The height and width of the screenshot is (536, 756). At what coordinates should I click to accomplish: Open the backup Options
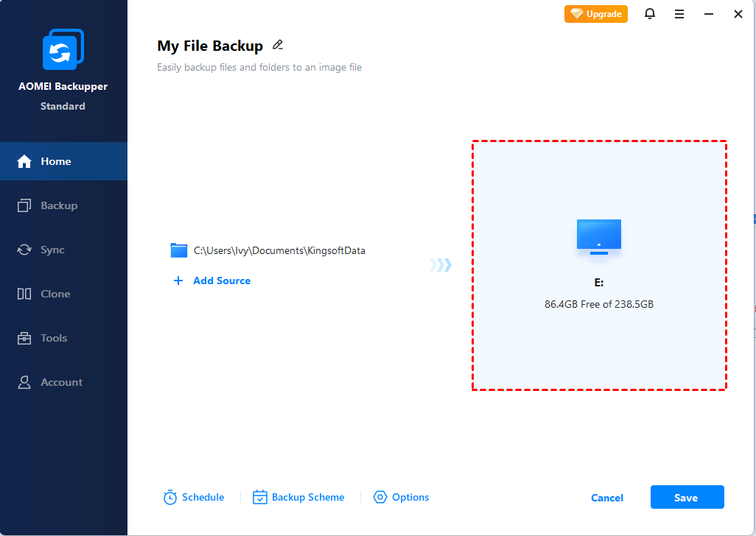401,497
